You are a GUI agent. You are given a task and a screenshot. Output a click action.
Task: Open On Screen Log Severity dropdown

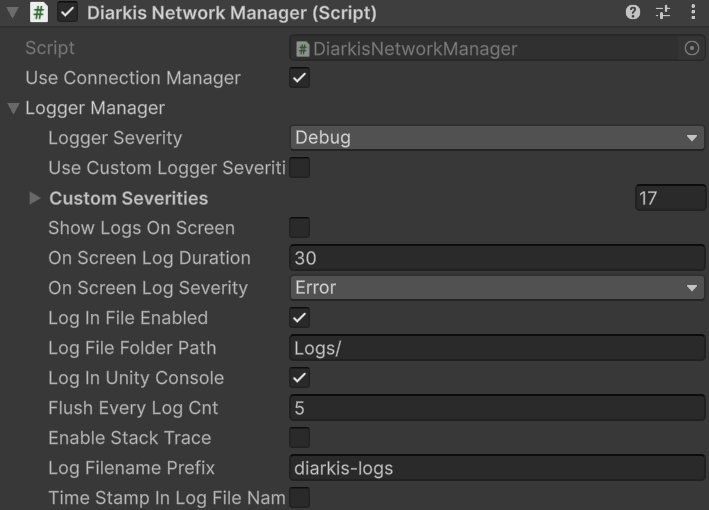[x=497, y=288]
